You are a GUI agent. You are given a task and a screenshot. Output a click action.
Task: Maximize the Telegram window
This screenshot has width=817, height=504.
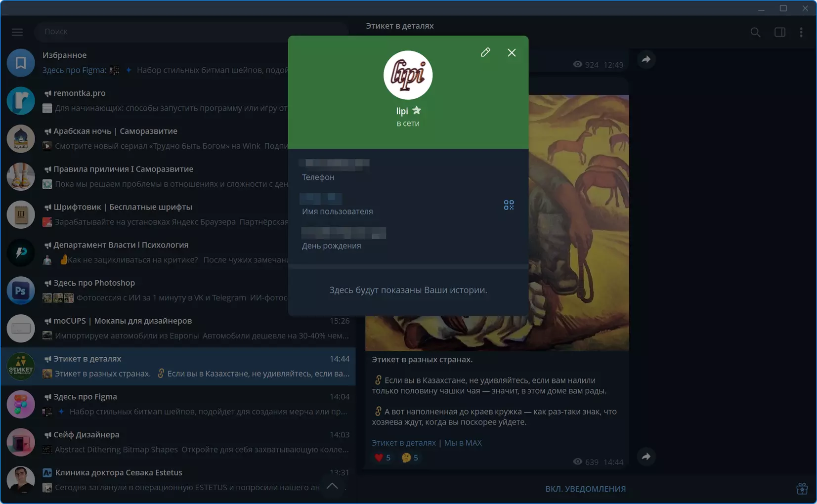click(x=783, y=8)
